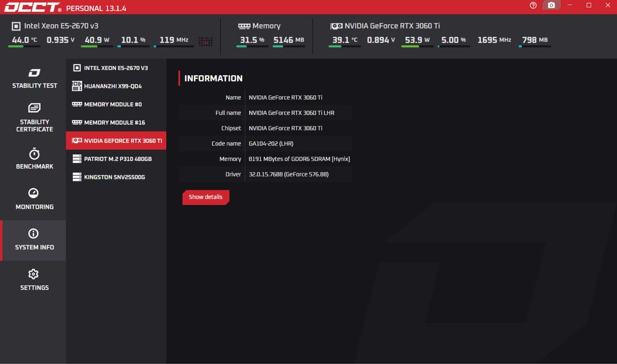Click the CPU frequency 119 MHz reading
617x364 pixels.
174,40
